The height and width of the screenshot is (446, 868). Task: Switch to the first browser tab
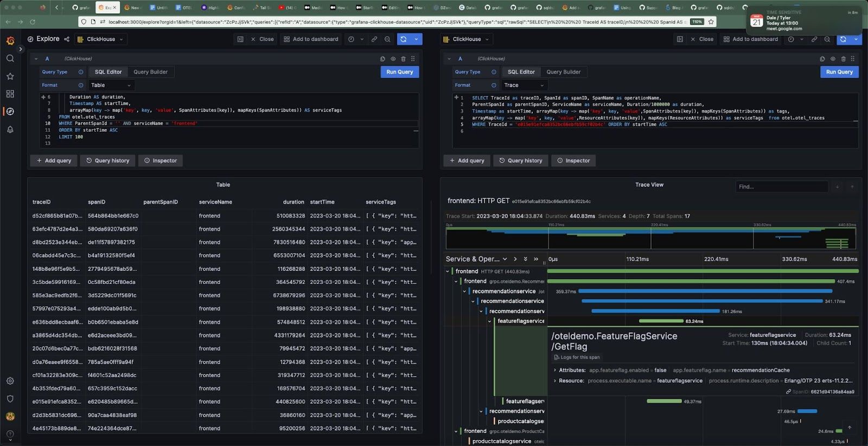[x=80, y=8]
